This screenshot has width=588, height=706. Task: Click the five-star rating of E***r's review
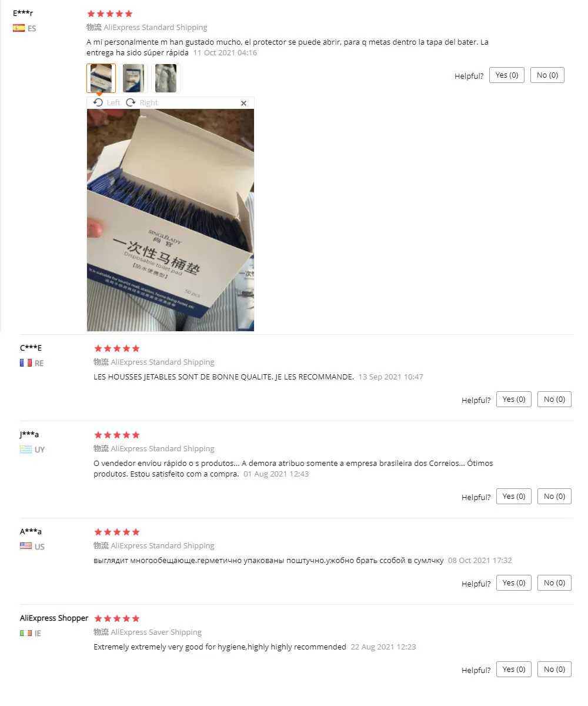click(x=110, y=14)
